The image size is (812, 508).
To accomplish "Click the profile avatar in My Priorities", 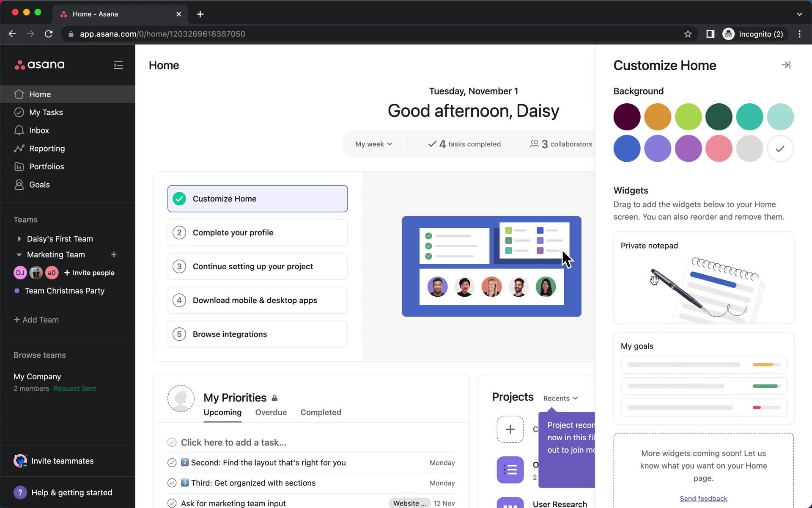I will (181, 398).
